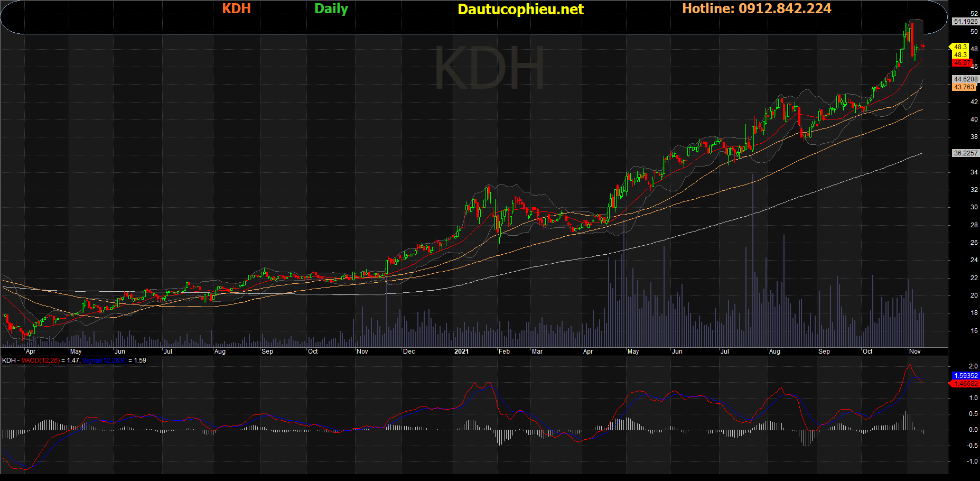Click the Hotline phone number text
The image size is (980, 481).
tap(757, 8)
